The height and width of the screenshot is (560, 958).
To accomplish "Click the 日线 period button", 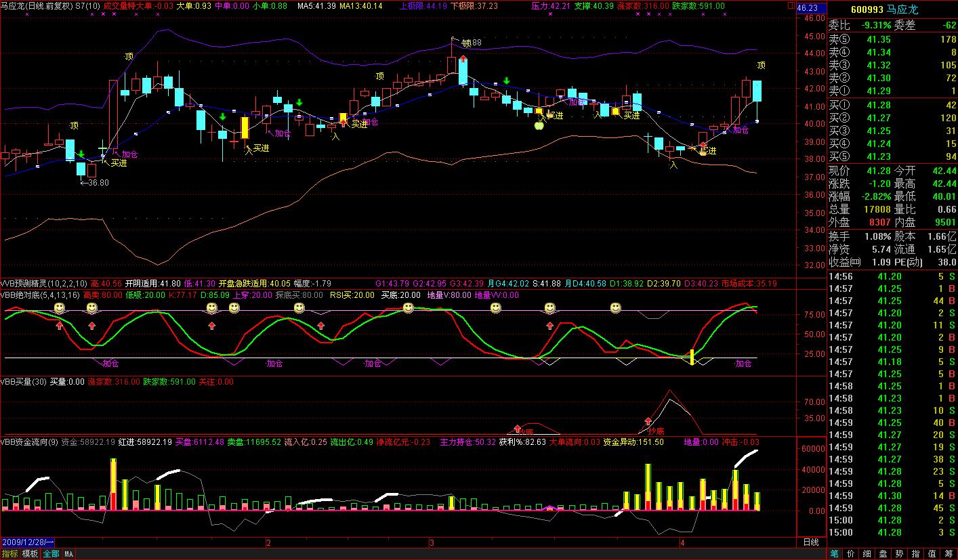I will pos(811,542).
